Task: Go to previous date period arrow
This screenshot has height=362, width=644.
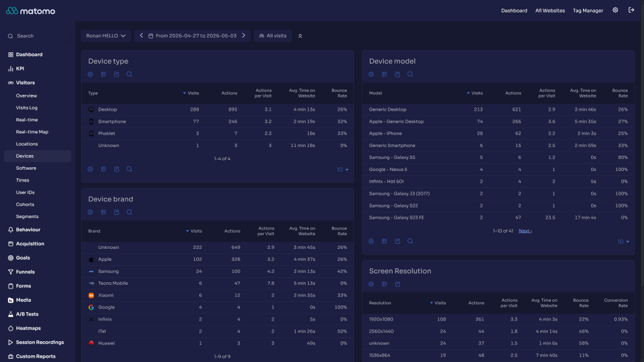Action: coord(142,36)
